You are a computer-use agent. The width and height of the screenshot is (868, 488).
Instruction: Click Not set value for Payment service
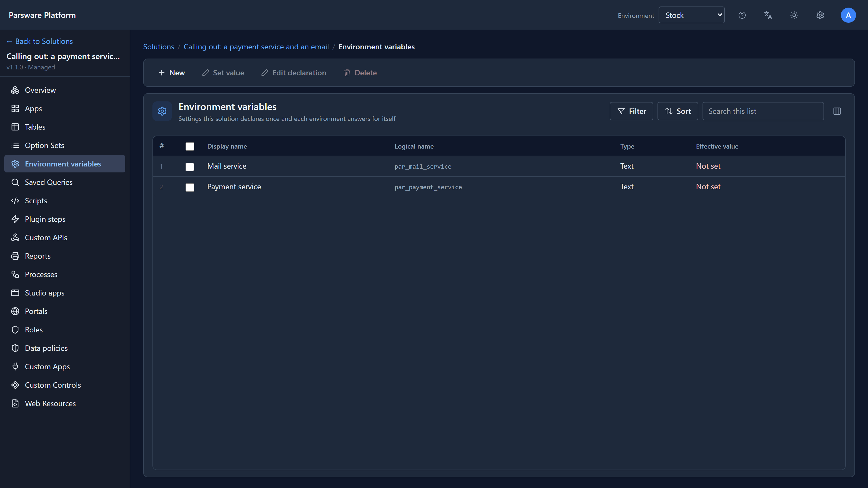pyautogui.click(x=708, y=187)
